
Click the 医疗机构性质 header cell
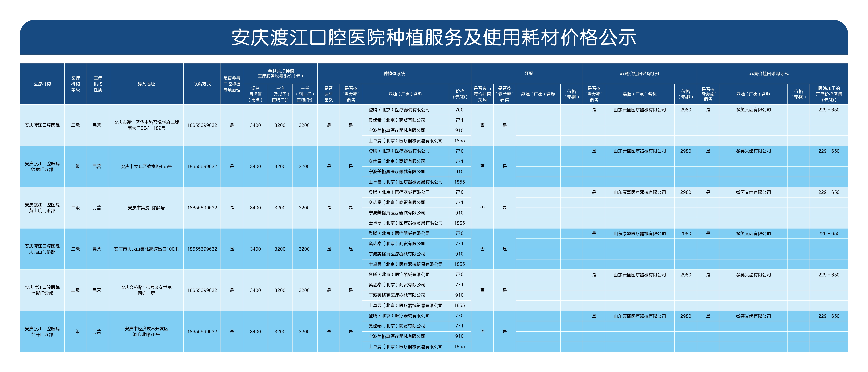point(98,84)
